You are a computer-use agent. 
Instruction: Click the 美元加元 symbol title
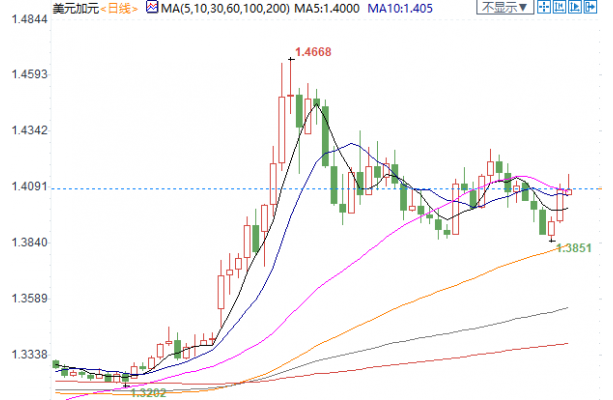(76, 8)
